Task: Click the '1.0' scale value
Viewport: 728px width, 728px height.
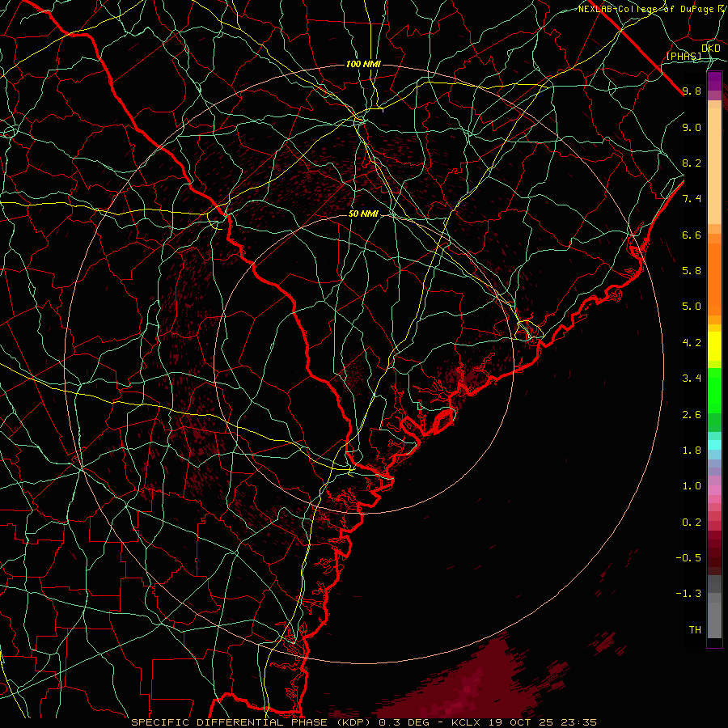Action: click(x=692, y=486)
